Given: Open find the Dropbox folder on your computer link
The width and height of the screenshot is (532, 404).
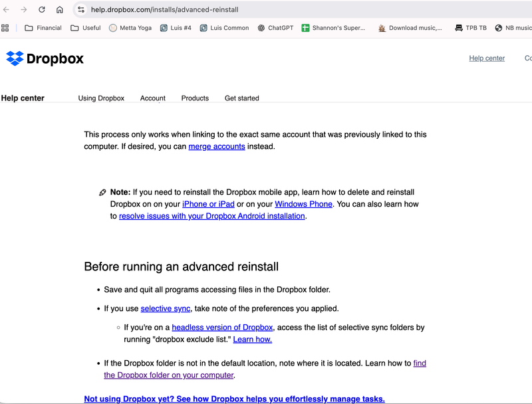Looking at the screenshot, I should tap(169, 375).
